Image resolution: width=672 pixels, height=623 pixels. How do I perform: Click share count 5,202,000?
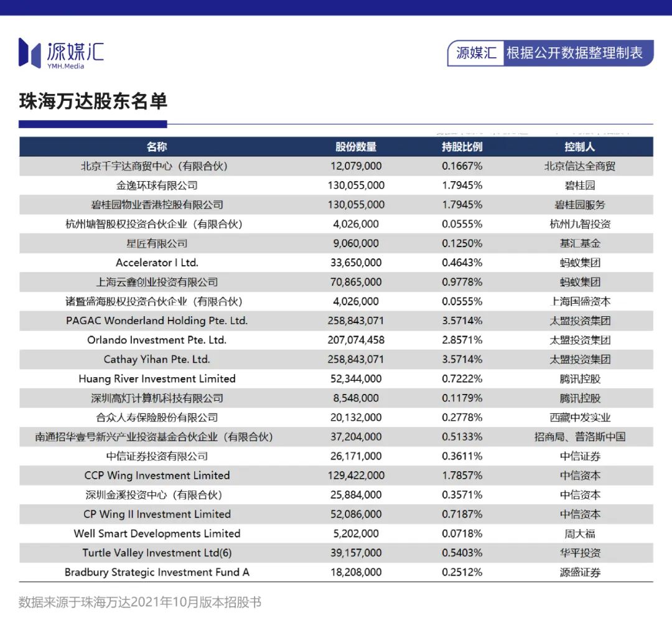pos(356,533)
